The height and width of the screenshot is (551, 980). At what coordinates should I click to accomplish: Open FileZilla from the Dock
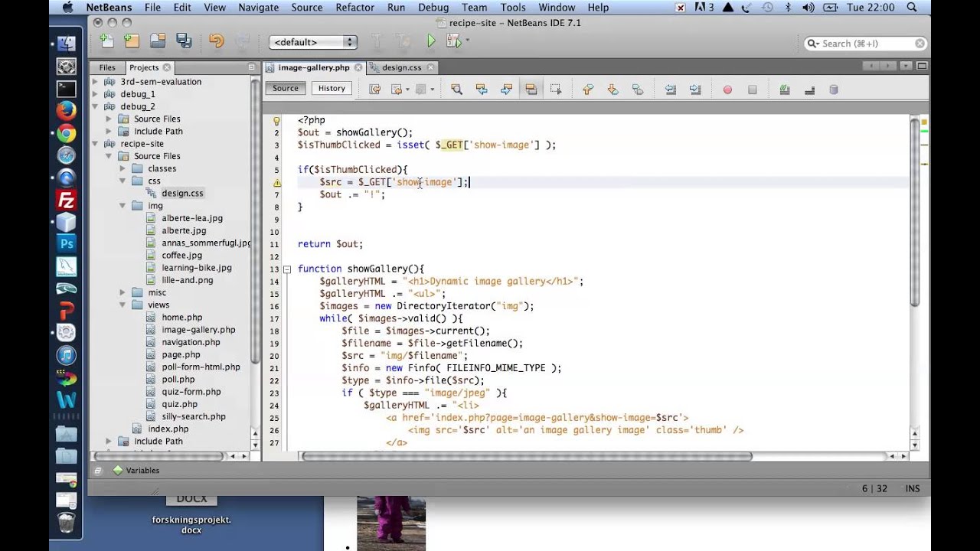tap(67, 201)
